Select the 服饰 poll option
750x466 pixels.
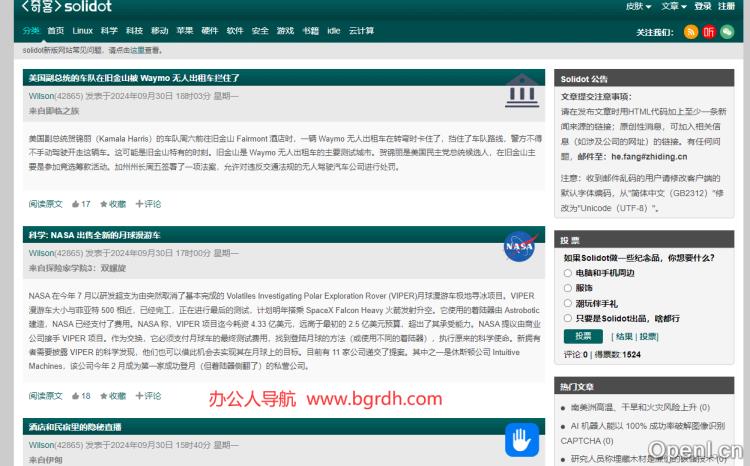pos(568,287)
